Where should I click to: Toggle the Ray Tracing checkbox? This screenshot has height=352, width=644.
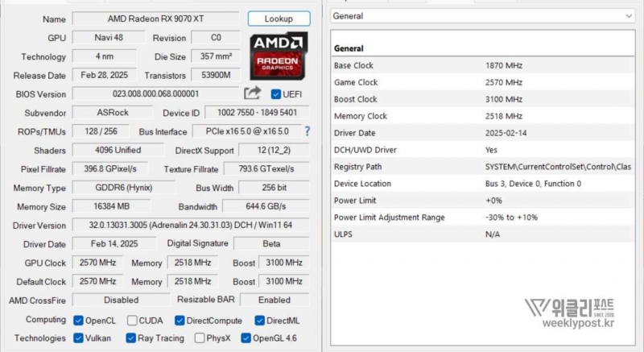click(133, 338)
